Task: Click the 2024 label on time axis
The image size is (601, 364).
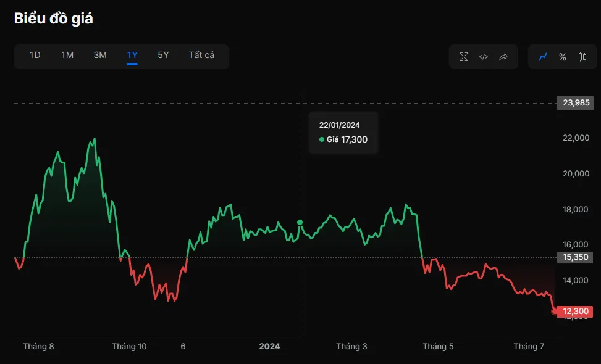Action: [269, 346]
